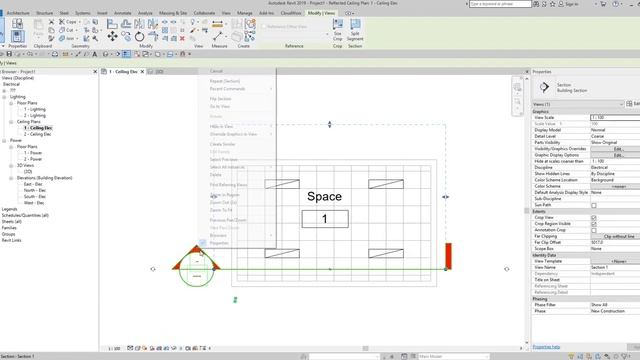Click the canvas horizontal scrollbar thumb
The width and height of the screenshot is (640, 360).
click(x=365, y=348)
